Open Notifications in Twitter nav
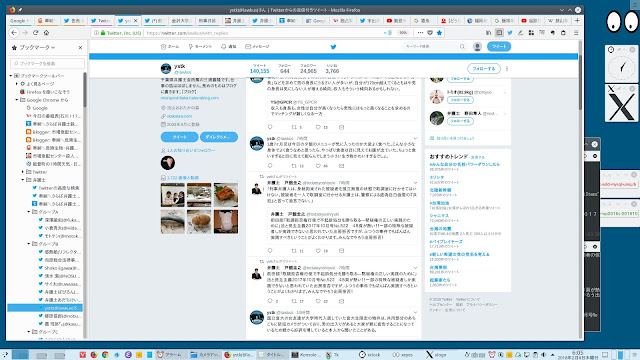The image size is (640, 360). [x=229, y=47]
